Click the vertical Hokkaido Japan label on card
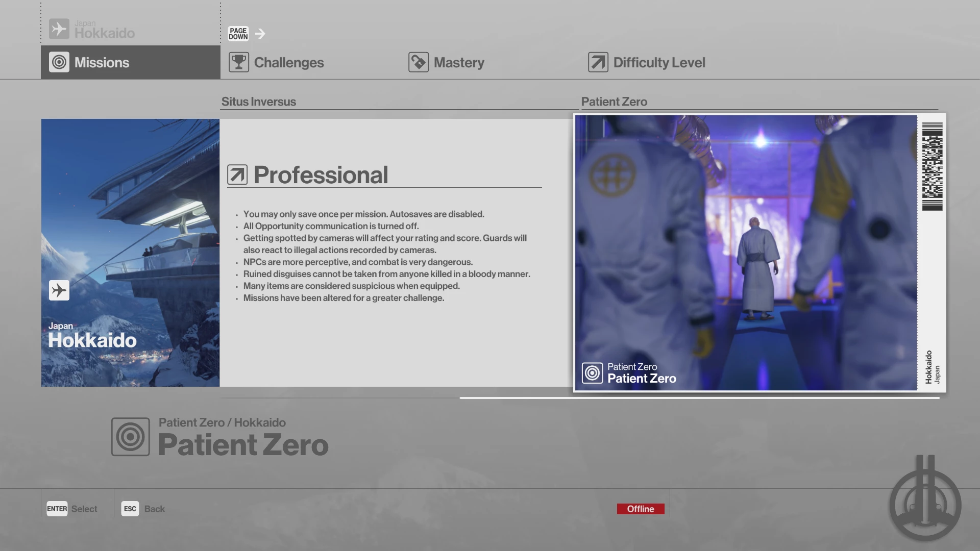The width and height of the screenshot is (980, 551). [x=932, y=367]
